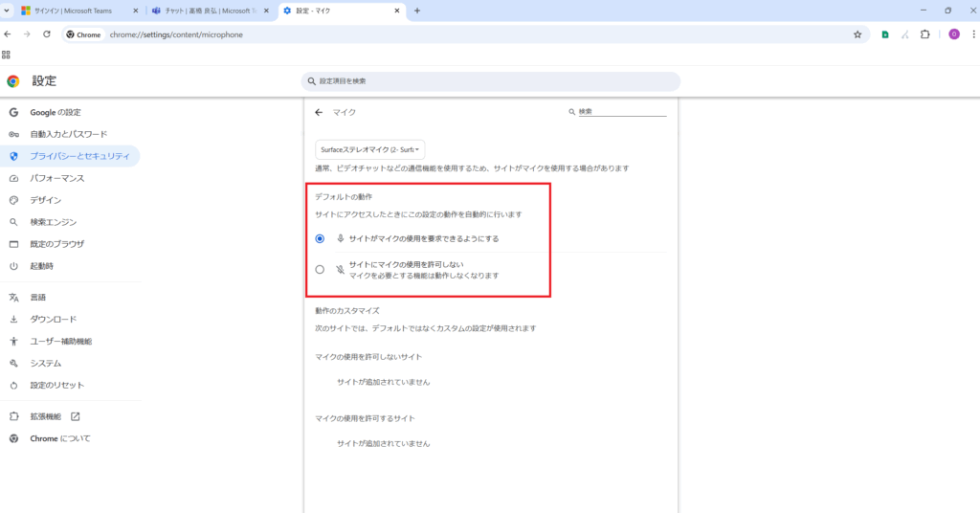
Task: Open a new tab with plus button
Action: coord(417,11)
